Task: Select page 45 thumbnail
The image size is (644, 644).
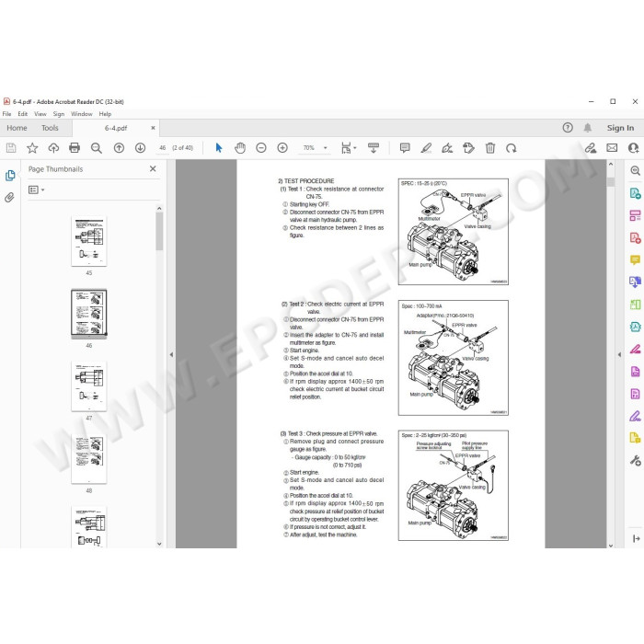Action: click(x=88, y=241)
